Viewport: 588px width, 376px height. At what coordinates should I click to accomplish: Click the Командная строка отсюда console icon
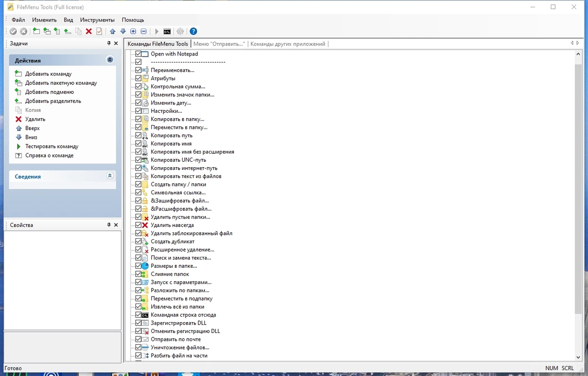click(145, 315)
